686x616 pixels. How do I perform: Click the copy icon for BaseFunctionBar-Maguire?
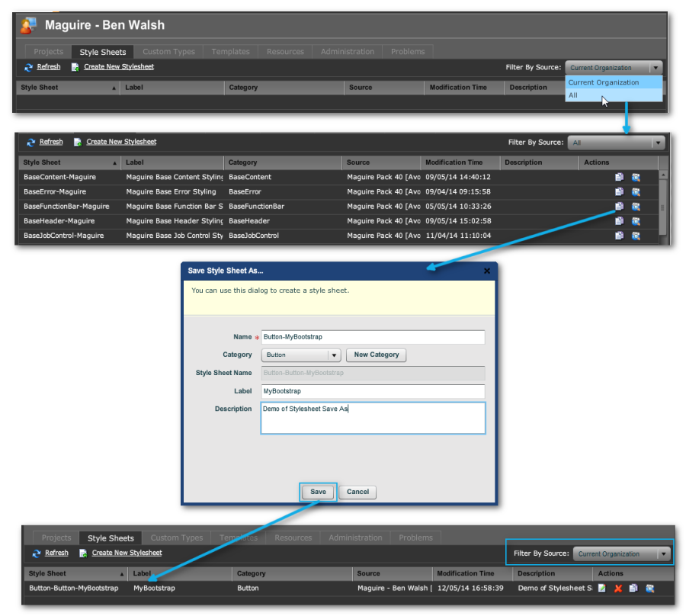pyautogui.click(x=619, y=207)
